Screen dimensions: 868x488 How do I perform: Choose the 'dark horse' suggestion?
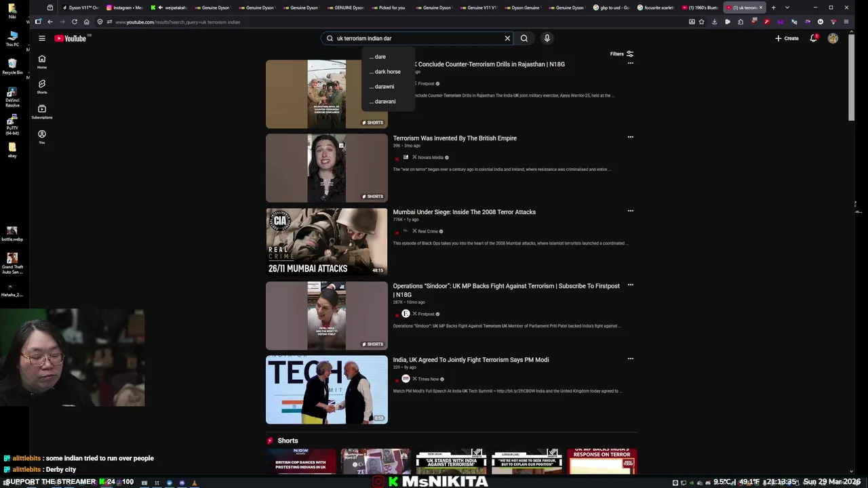click(388, 72)
